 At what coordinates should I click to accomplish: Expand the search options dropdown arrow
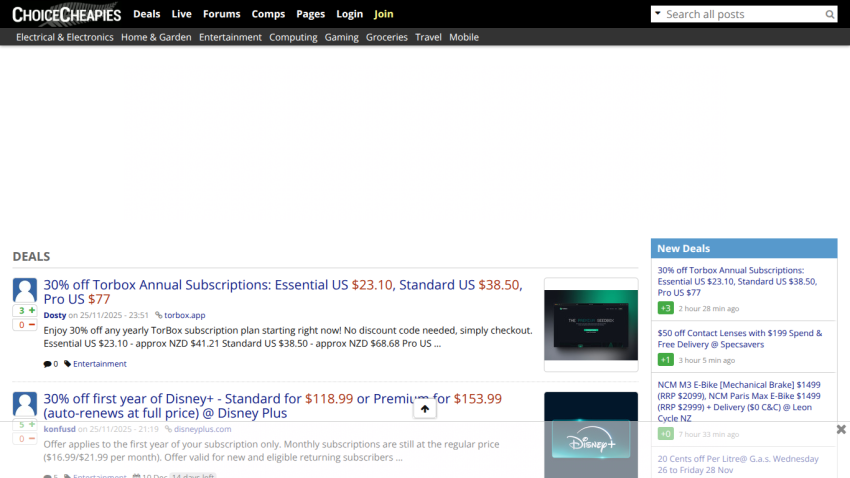[658, 14]
